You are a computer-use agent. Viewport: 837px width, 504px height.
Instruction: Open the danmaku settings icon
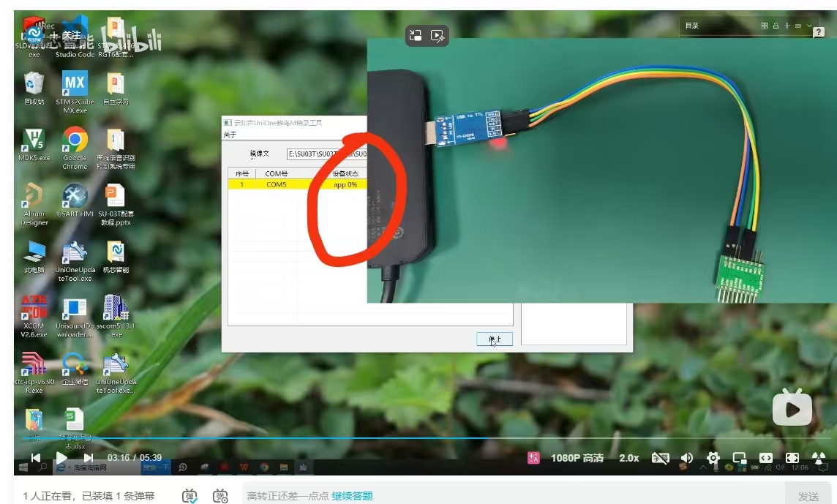[220, 496]
